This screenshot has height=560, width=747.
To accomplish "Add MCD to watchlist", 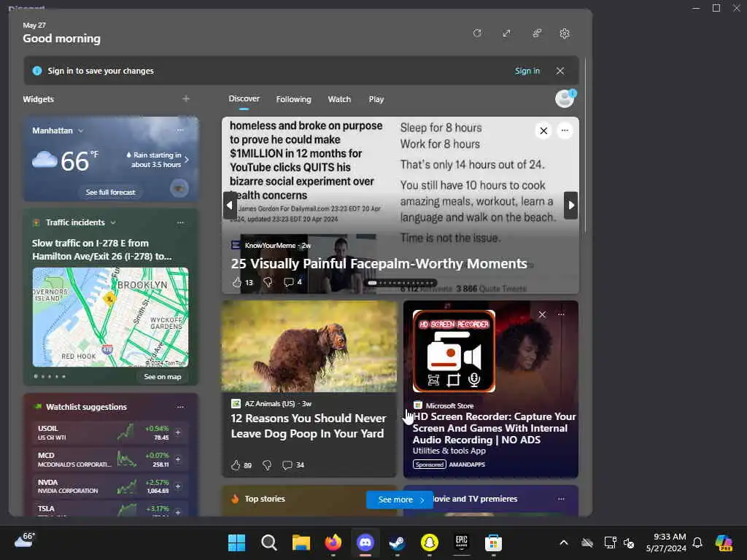I will [x=178, y=459].
